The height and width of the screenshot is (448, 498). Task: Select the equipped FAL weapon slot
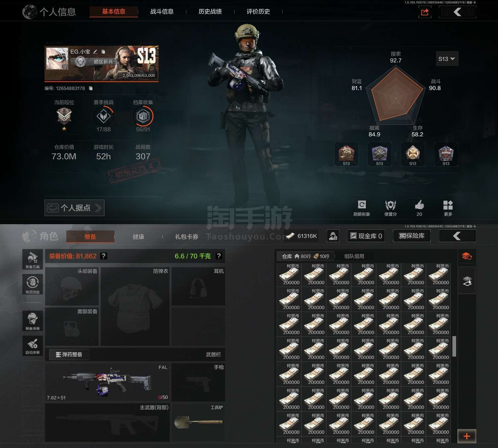(107, 383)
